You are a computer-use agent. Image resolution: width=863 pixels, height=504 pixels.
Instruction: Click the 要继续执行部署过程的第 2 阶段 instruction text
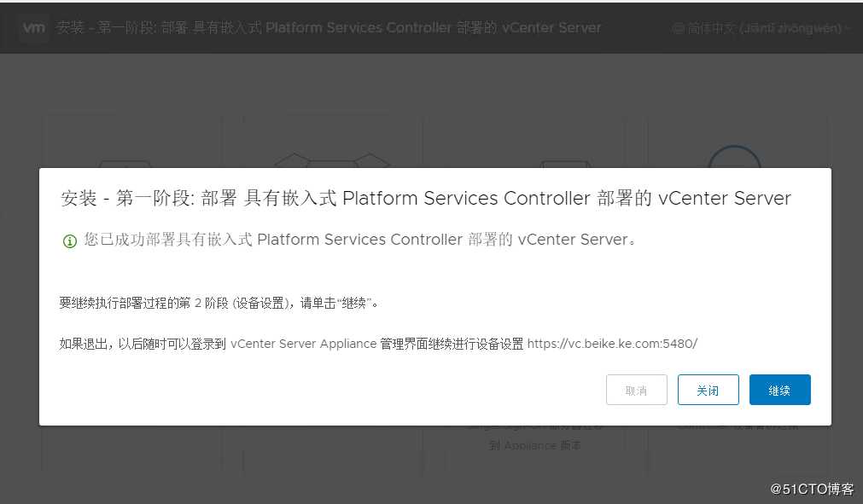pyautogui.click(x=219, y=303)
